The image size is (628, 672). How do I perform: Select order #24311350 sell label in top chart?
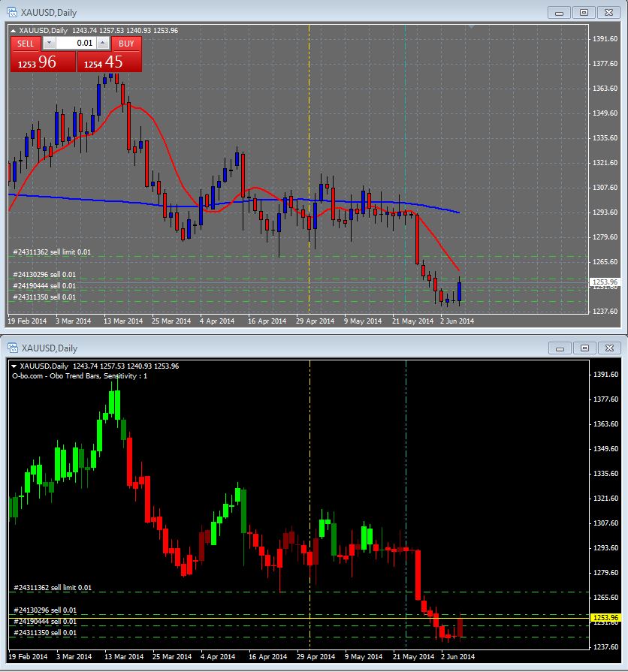point(44,297)
